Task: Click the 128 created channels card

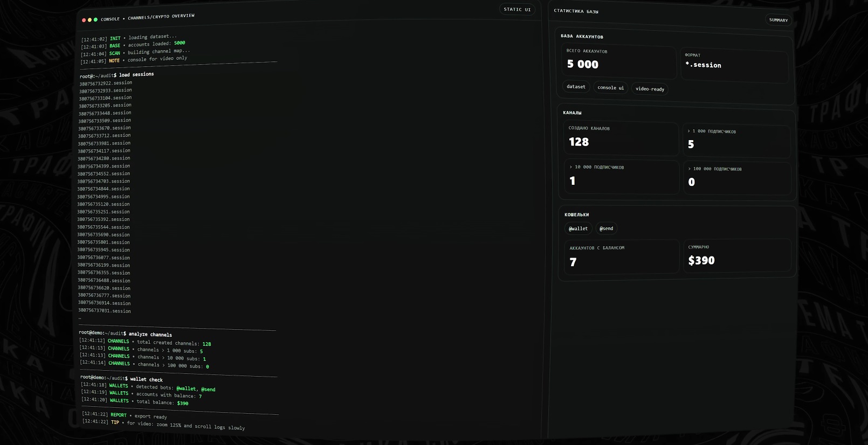Action: point(621,138)
